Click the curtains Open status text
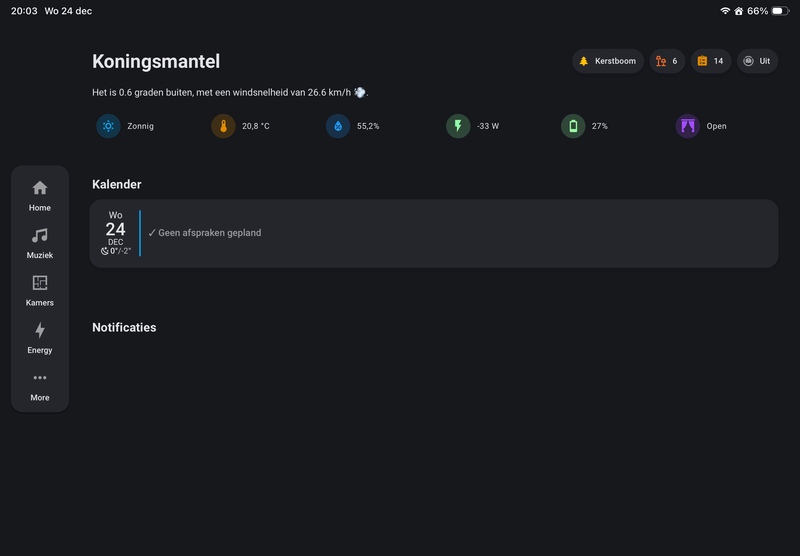Viewport: 800px width, 556px height. click(716, 126)
